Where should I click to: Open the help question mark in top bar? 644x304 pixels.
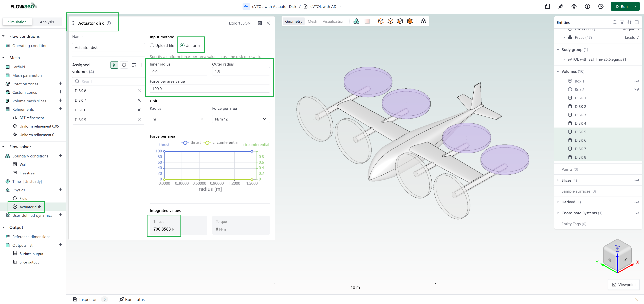587,7
